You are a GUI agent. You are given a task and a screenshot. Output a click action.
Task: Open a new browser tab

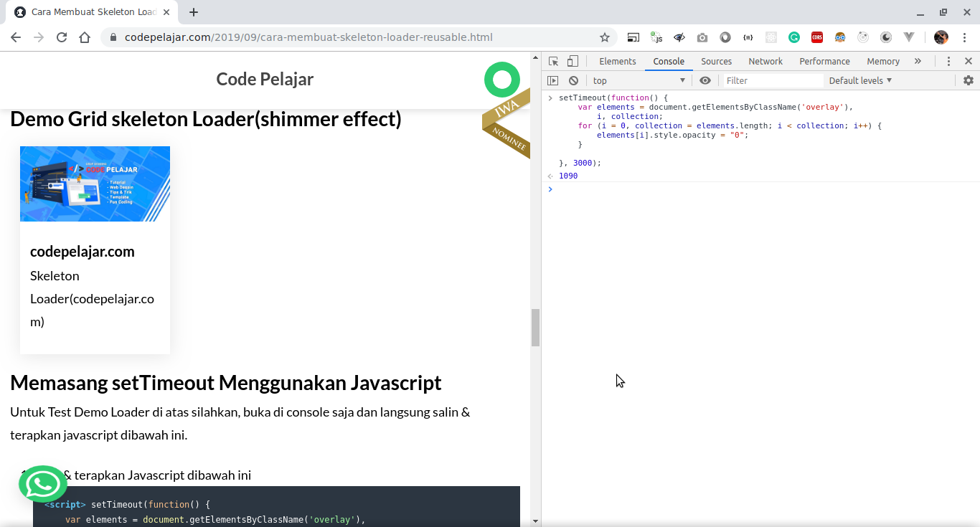(194, 12)
